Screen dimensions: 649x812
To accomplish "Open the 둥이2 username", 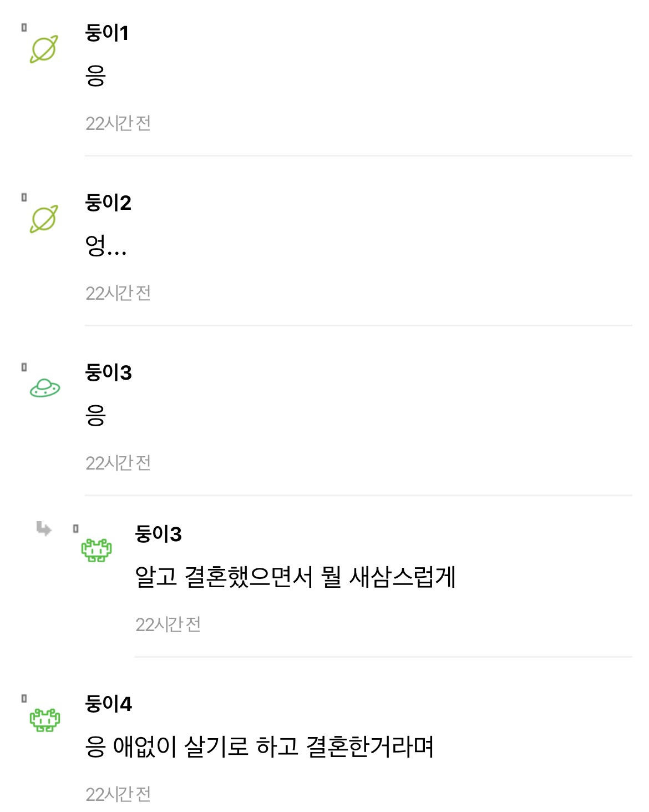I will point(108,203).
